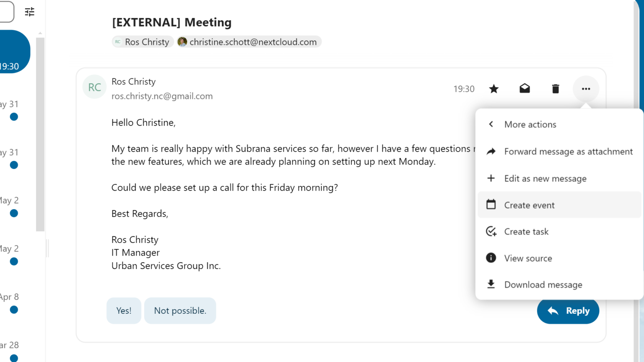Open the three-dot actions menu
This screenshot has height=362, width=644.
click(586, 88)
